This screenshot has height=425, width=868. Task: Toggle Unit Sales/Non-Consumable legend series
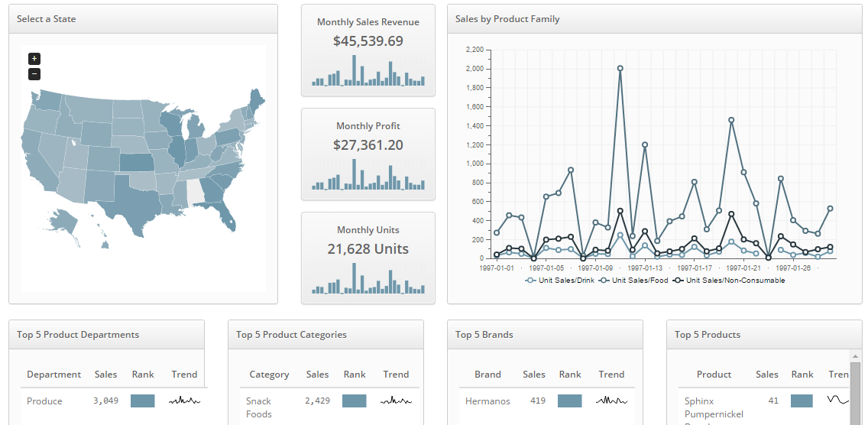tap(729, 281)
